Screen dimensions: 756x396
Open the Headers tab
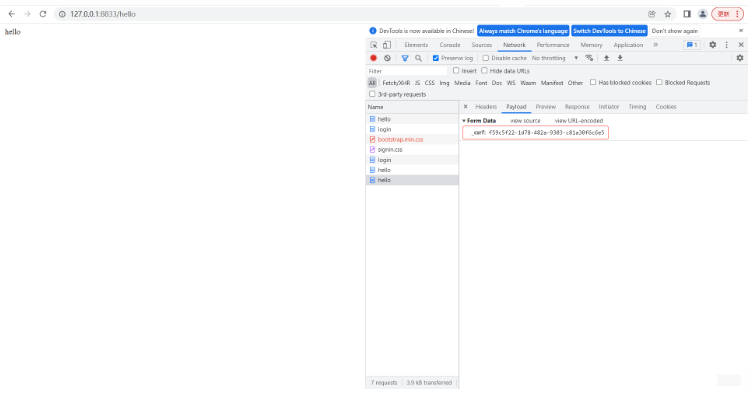pos(486,107)
